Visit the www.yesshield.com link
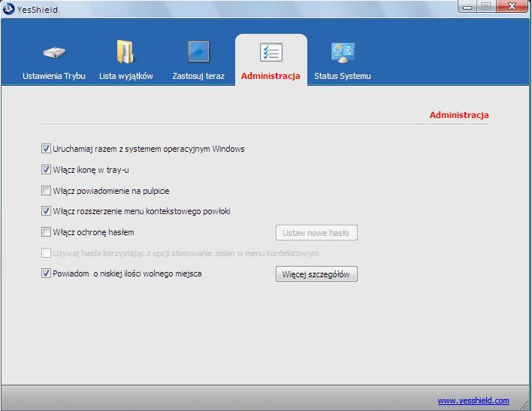Viewport: 532px width, 411px height. [x=473, y=400]
